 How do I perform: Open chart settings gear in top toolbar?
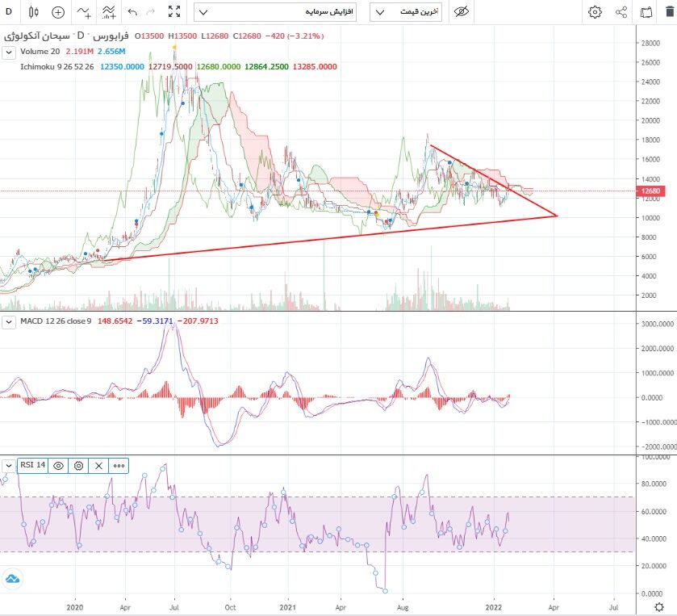pyautogui.click(x=595, y=12)
